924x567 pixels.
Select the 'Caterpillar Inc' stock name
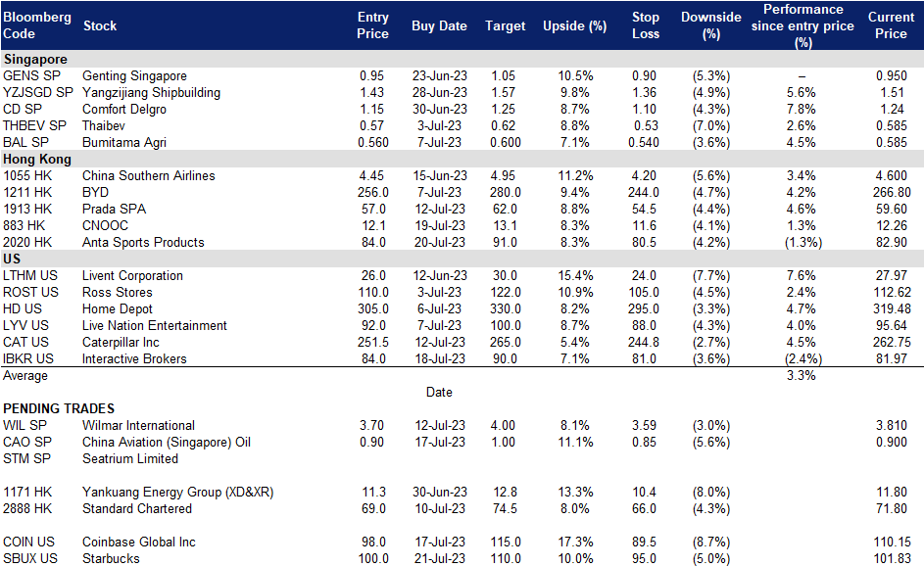(121, 342)
